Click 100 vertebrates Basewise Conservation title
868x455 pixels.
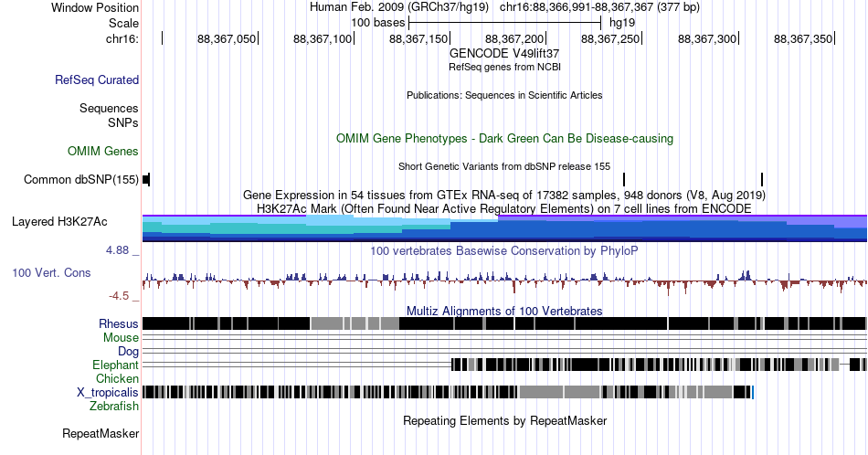504,250
